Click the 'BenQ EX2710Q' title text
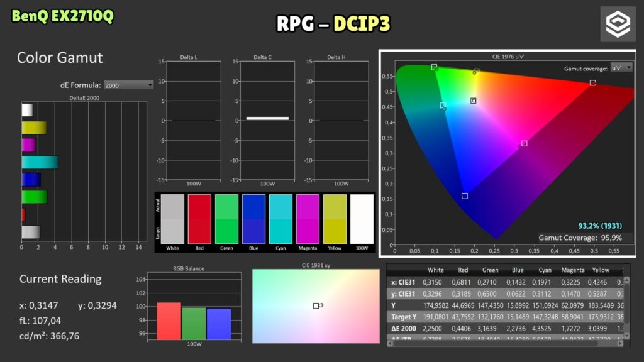Viewport: 644px width, 362px height. (x=62, y=16)
